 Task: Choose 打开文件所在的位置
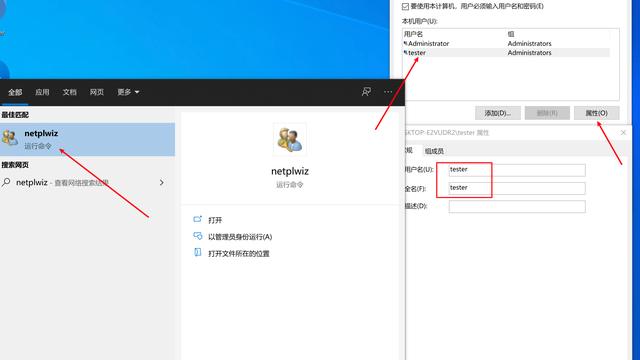pos(239,253)
